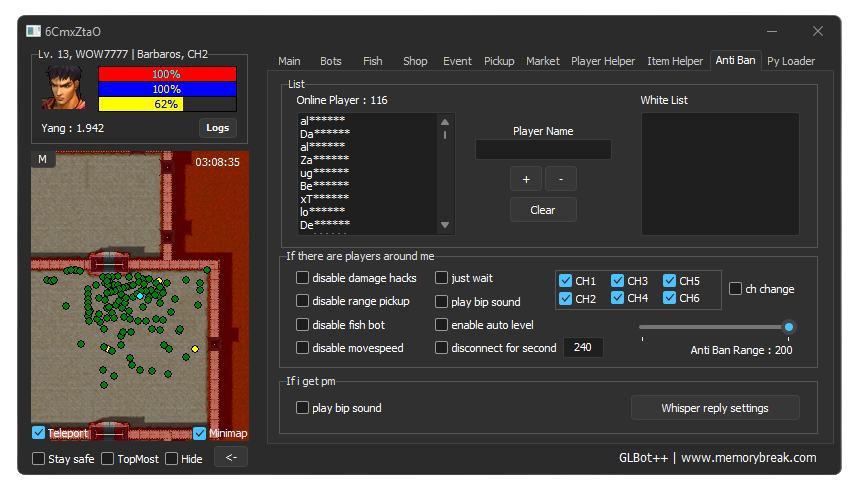Select player ug****** in online list
The width and height of the screenshot is (854, 487).
point(325,173)
